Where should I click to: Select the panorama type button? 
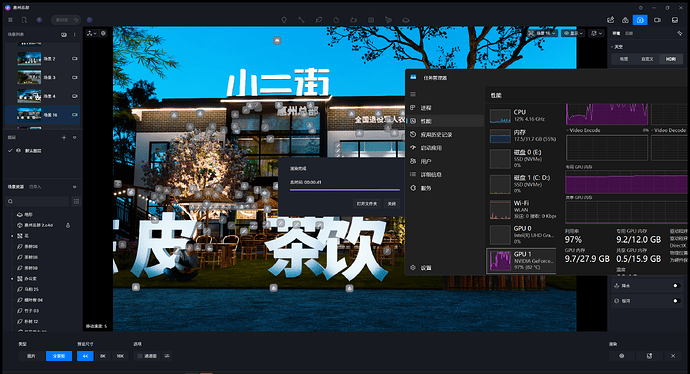pos(59,356)
